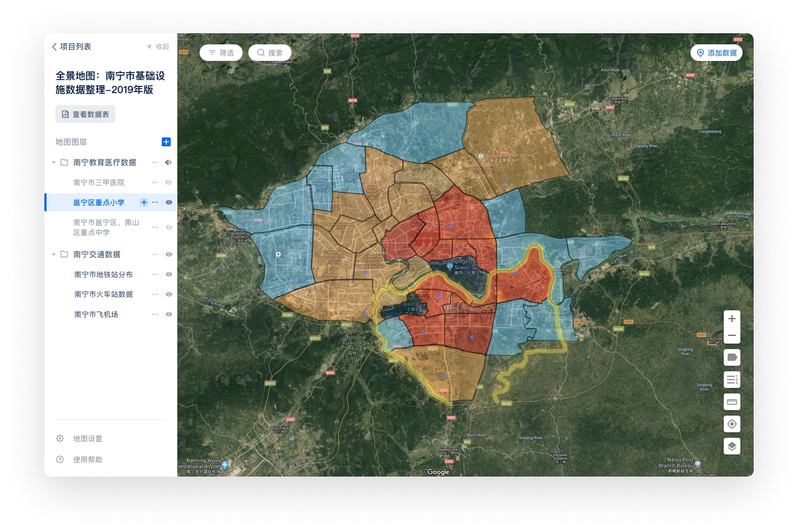
Task: Select the 南宁市飞机场 layer
Action: tap(96, 314)
